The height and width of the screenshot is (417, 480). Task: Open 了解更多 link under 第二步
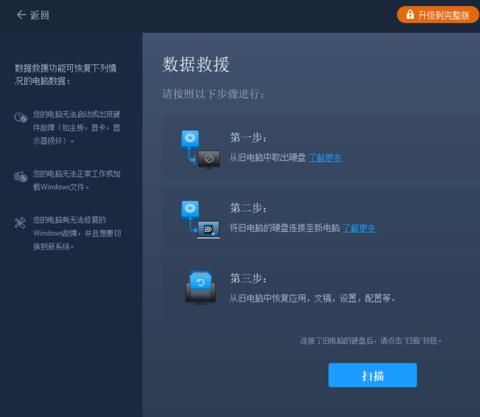pyautogui.click(x=359, y=228)
